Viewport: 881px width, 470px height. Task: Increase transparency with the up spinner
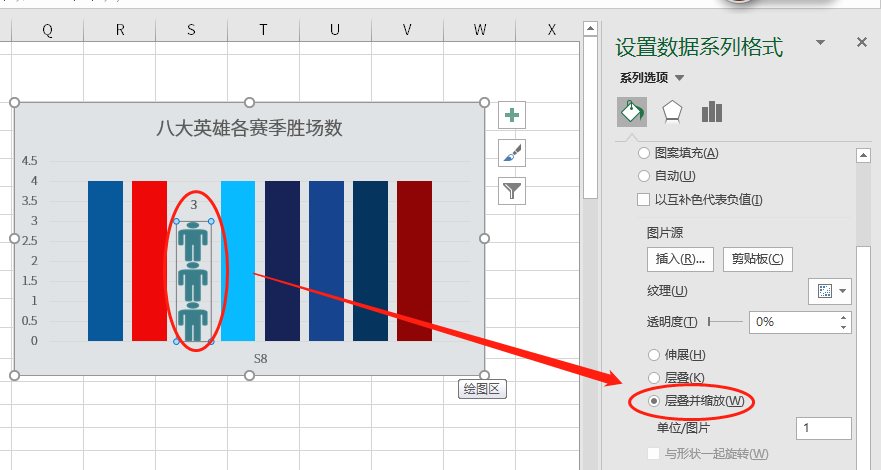pyautogui.click(x=844, y=318)
